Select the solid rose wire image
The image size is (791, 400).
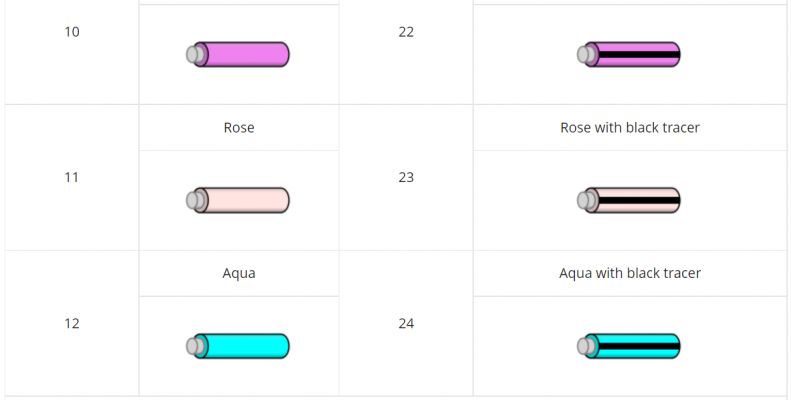tap(241, 200)
